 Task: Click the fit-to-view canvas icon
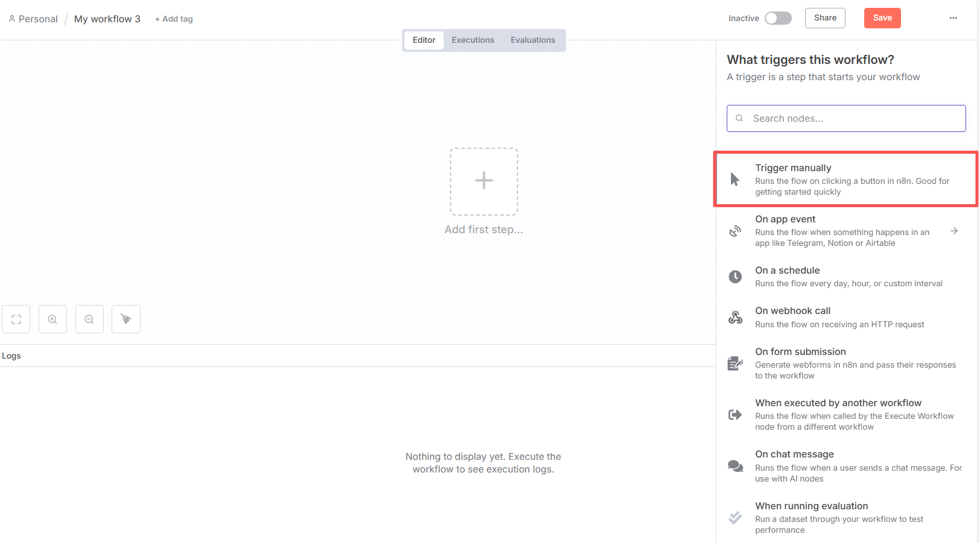pos(16,319)
